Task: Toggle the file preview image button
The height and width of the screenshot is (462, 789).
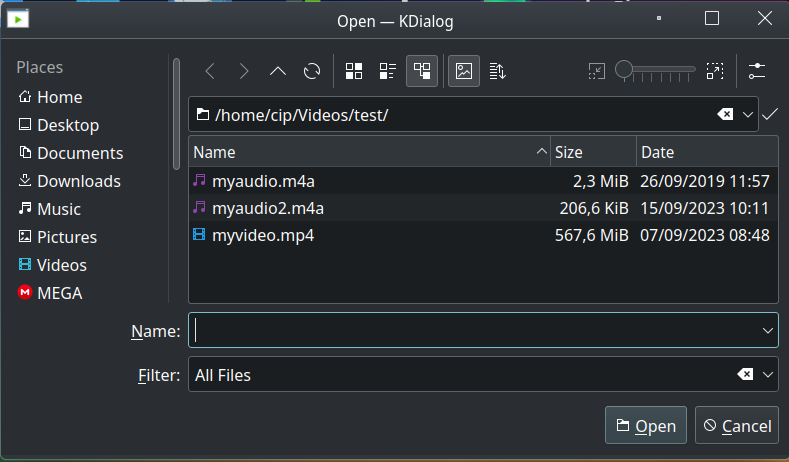Action: coord(464,71)
